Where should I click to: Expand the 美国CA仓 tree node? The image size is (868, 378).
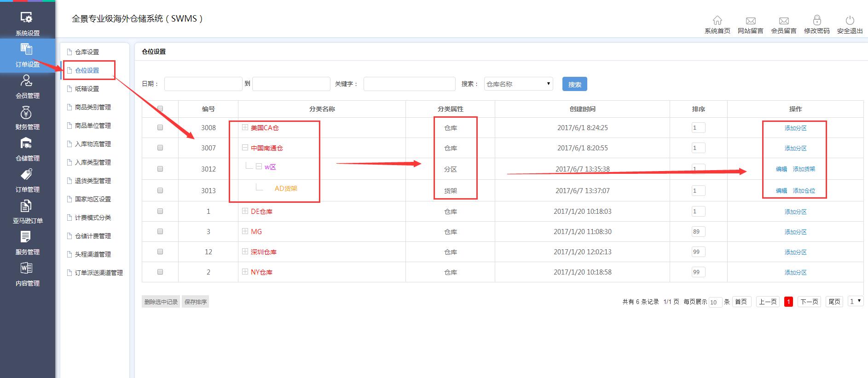pos(245,127)
